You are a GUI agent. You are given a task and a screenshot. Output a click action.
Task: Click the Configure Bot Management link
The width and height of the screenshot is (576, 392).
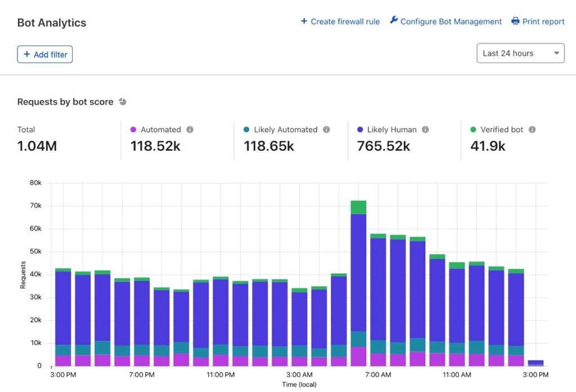(x=451, y=21)
